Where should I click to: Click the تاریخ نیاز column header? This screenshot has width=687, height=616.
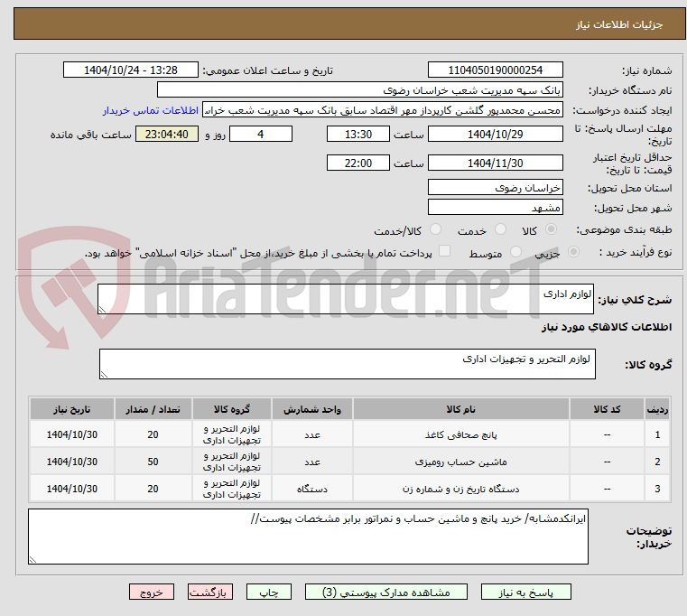(72, 409)
